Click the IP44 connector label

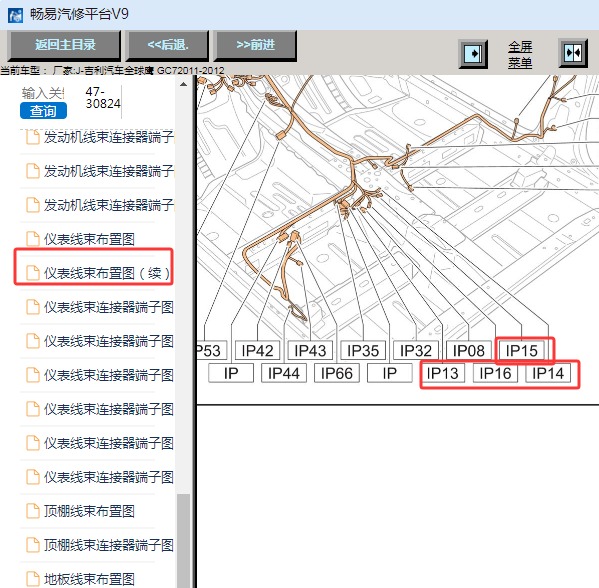[x=283, y=373]
